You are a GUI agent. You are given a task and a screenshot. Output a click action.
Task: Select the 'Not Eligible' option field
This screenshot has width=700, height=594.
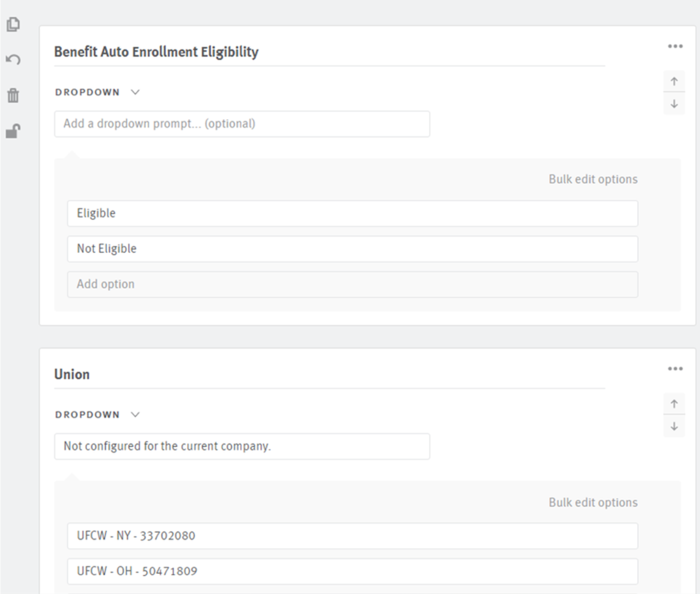tap(352, 249)
